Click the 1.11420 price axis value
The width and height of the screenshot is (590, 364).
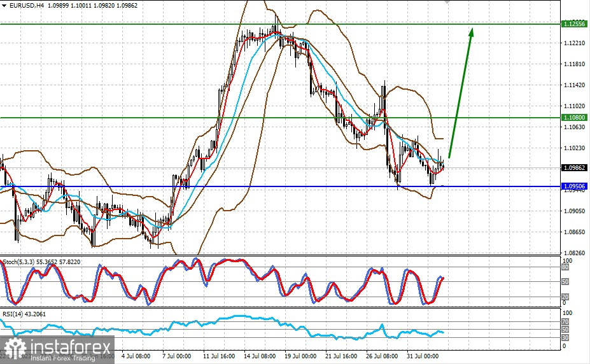(575, 85)
